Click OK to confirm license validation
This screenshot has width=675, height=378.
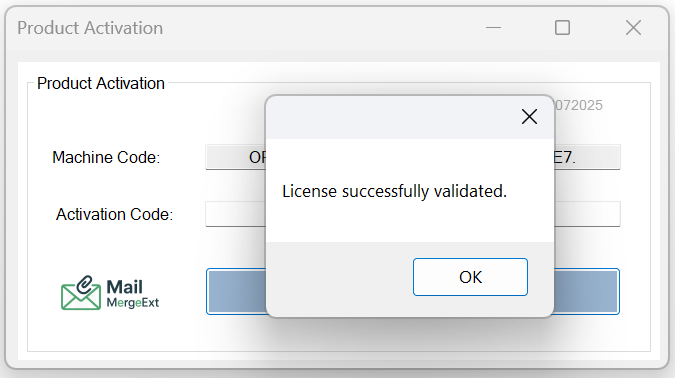coord(470,277)
